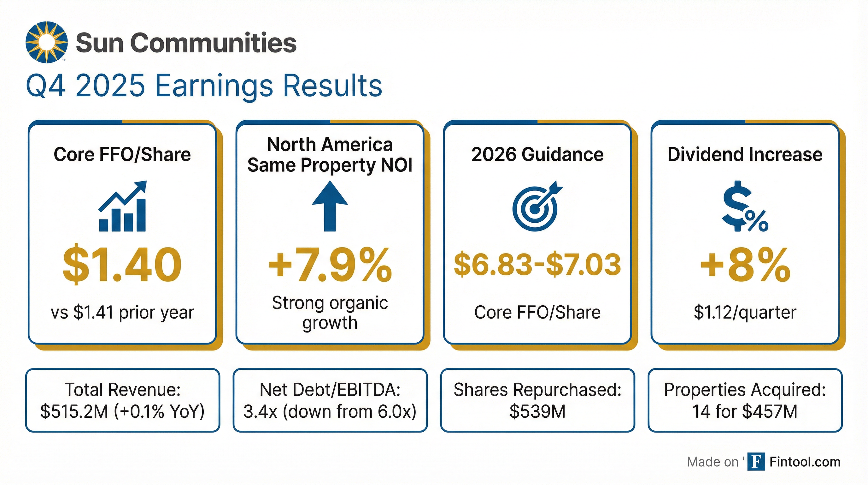
Task: Select the $6.83-$7.03 guidance range
Action: click(537, 265)
